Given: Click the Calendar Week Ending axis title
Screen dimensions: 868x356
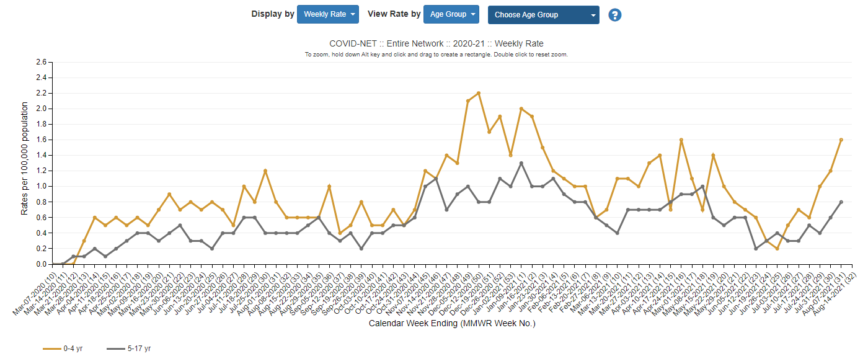Looking at the screenshot, I should click(452, 323).
